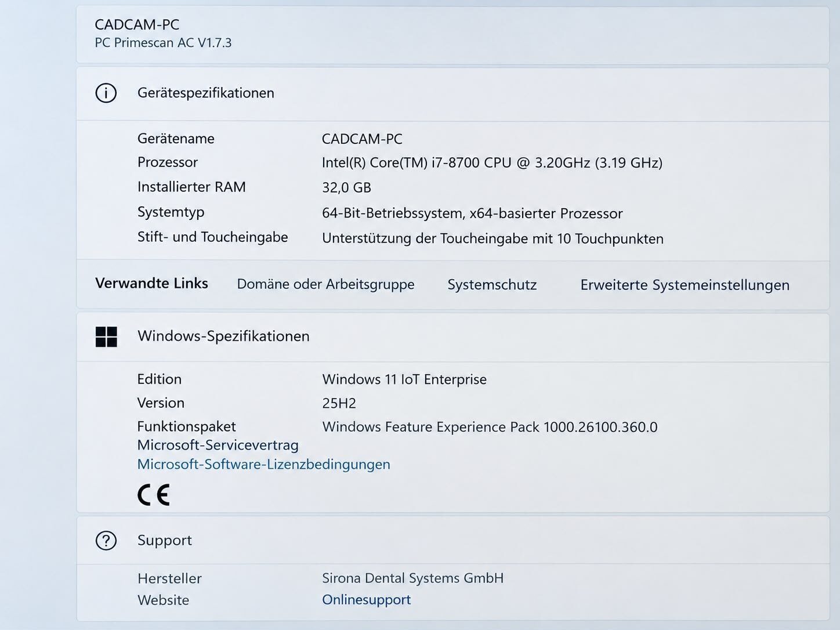Click the text PC Primescan AC V1.7.3
The width and height of the screenshot is (840, 630).
(163, 42)
